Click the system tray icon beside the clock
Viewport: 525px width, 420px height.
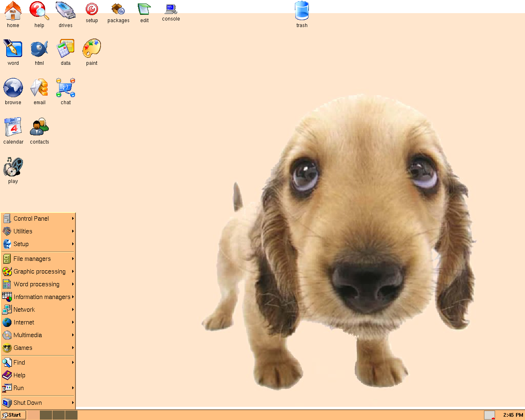(x=489, y=415)
